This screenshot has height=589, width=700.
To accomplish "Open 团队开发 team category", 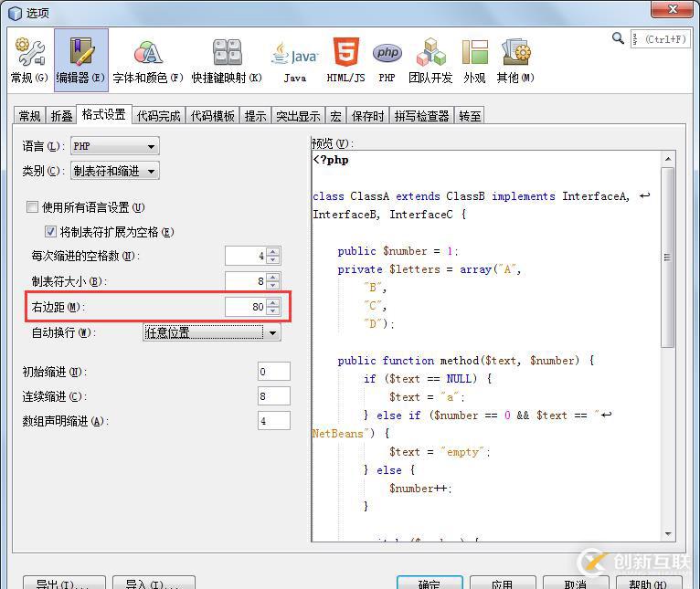I will coord(430,60).
